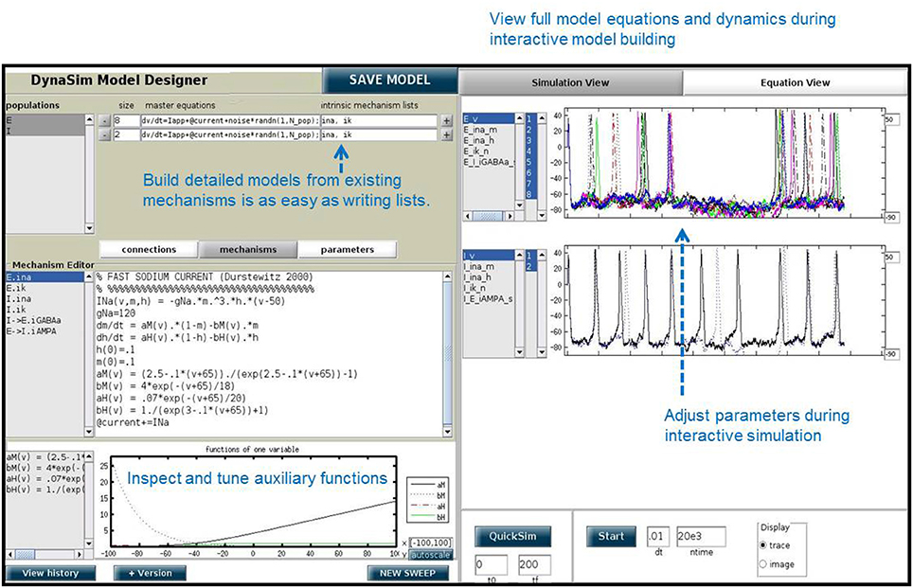Switch to Equation View tab

click(795, 82)
